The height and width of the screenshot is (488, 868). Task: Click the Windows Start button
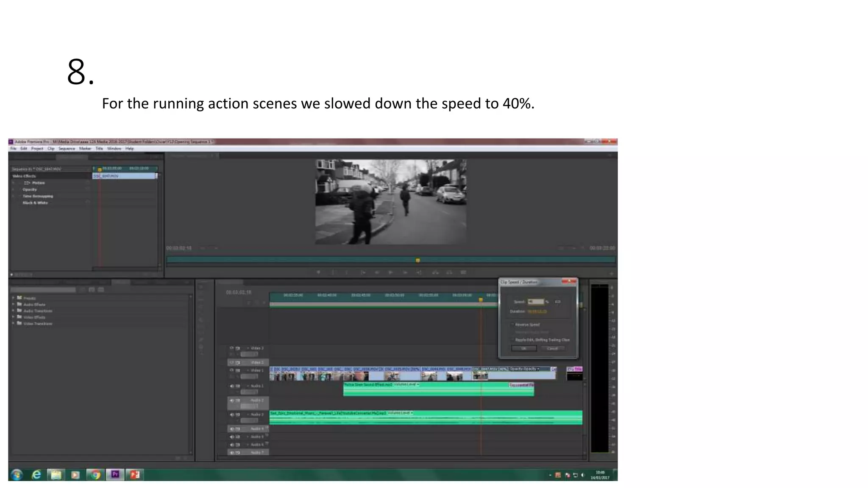pyautogui.click(x=17, y=475)
